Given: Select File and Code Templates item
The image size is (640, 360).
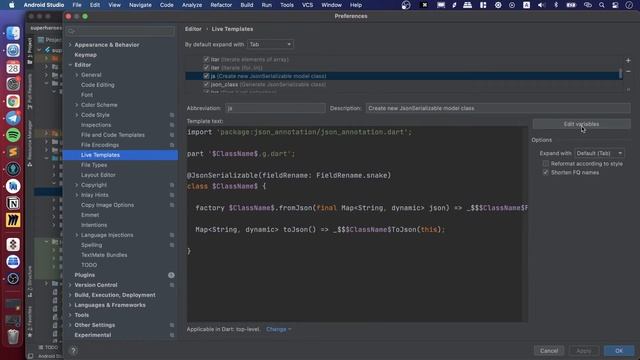Looking at the screenshot, I should point(113,135).
